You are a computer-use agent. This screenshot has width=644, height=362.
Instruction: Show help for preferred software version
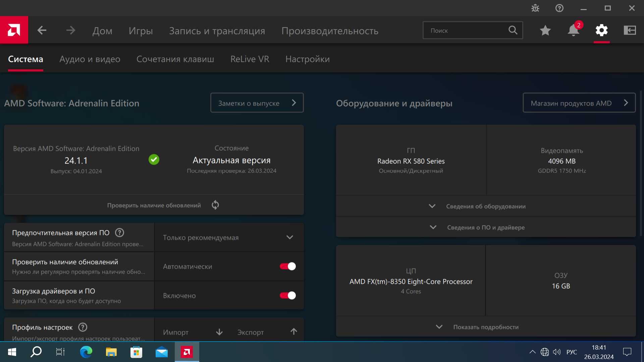pos(119,233)
